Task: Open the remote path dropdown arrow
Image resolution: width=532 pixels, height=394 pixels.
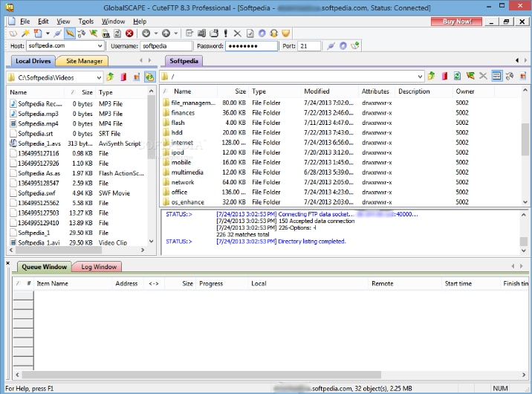Action: [x=420, y=77]
